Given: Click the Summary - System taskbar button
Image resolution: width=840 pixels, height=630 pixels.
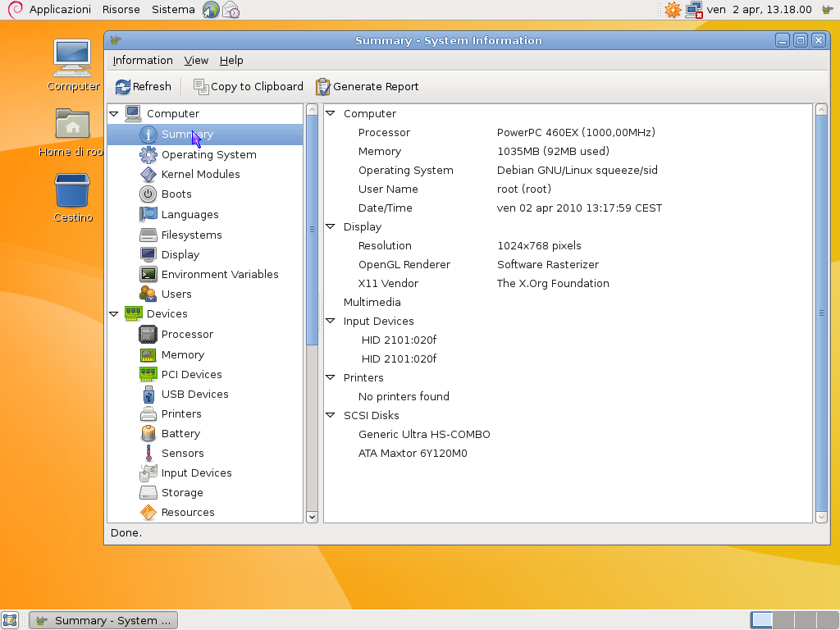Looking at the screenshot, I should (103, 620).
